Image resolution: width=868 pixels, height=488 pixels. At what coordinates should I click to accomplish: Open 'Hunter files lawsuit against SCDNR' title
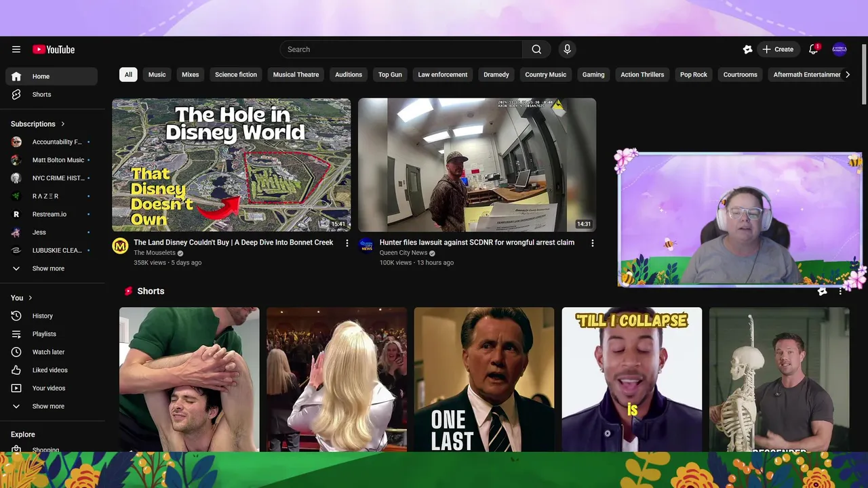point(477,243)
